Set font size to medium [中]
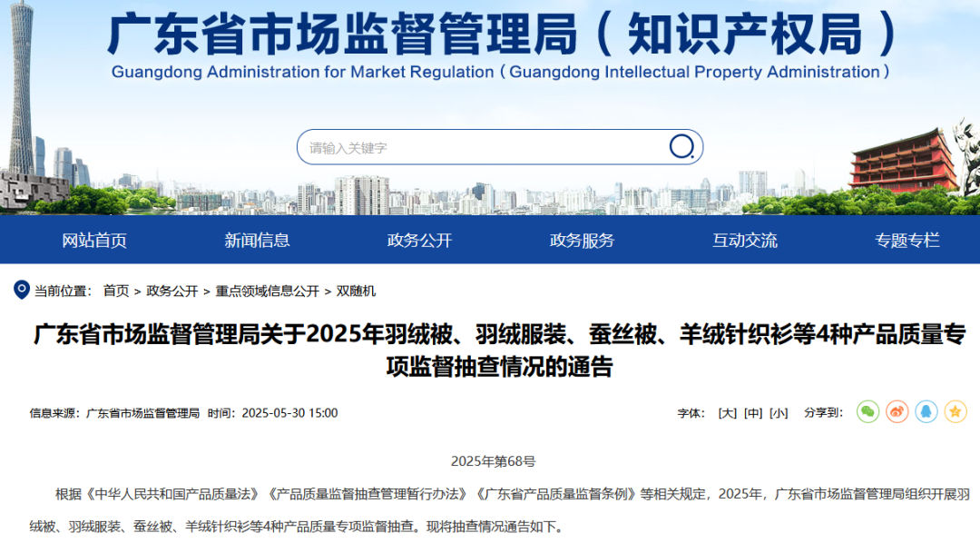Screen dimensions: 980x543 (753, 413)
